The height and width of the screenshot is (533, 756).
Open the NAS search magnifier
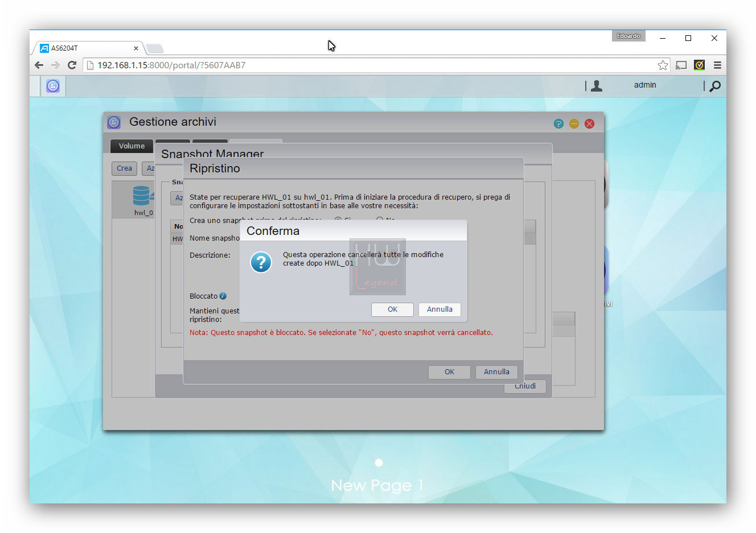(715, 86)
